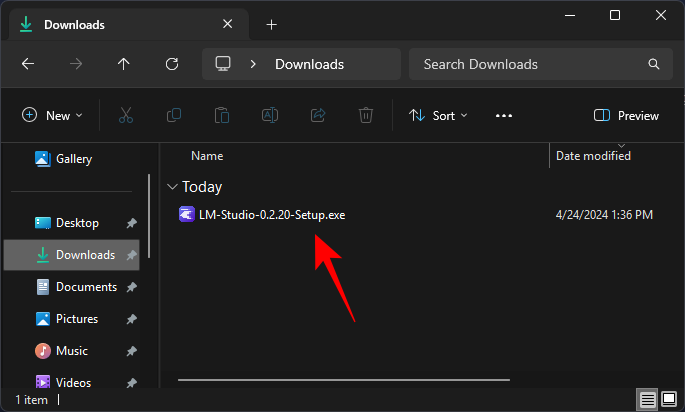Open the See more three-dots menu
The image size is (685, 412).
coord(504,116)
